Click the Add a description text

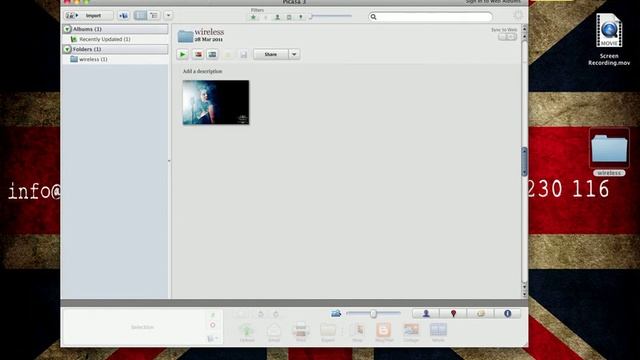coord(202,71)
